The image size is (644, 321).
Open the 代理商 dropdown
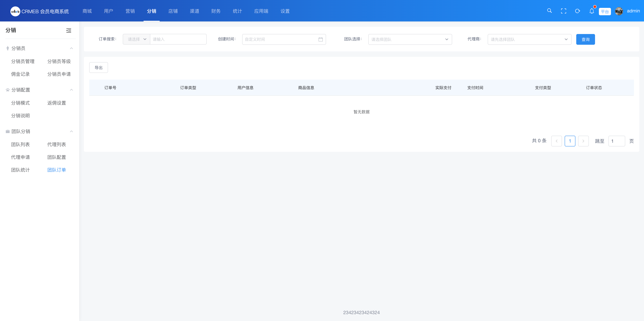point(529,40)
